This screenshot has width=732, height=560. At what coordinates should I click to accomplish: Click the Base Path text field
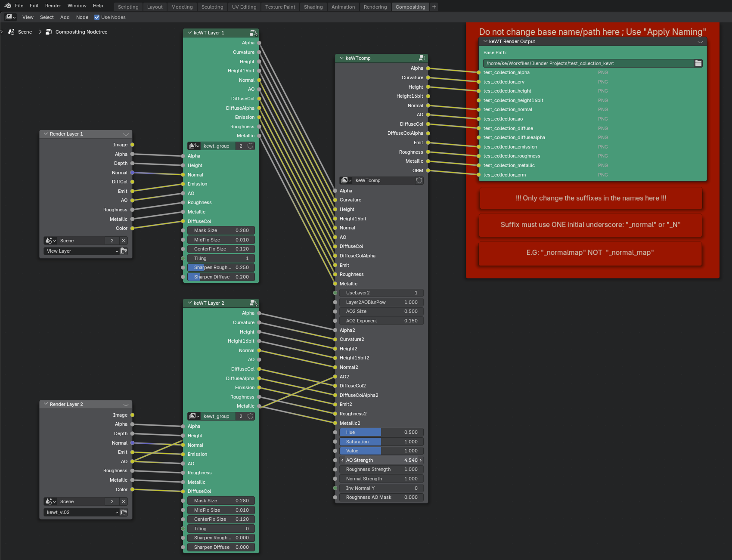coord(588,63)
